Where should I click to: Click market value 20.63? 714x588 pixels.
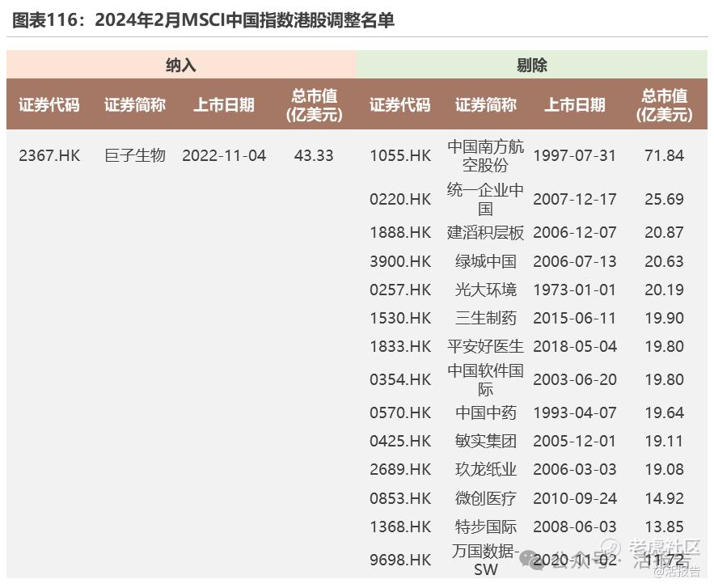665,261
